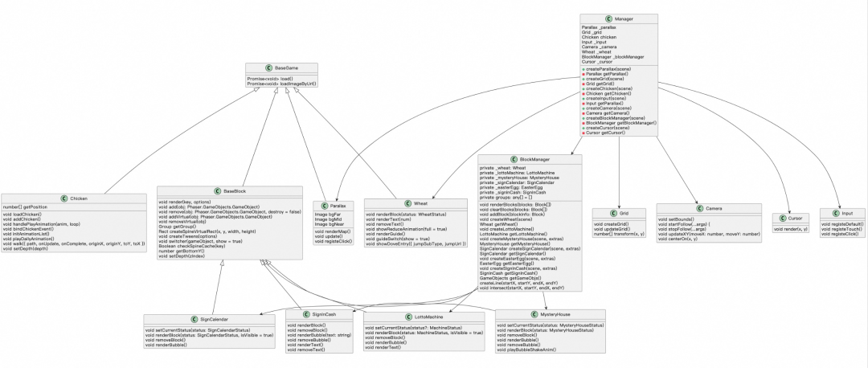Click the C icon in the Grid header
The image size is (868, 368).
coord(613,213)
